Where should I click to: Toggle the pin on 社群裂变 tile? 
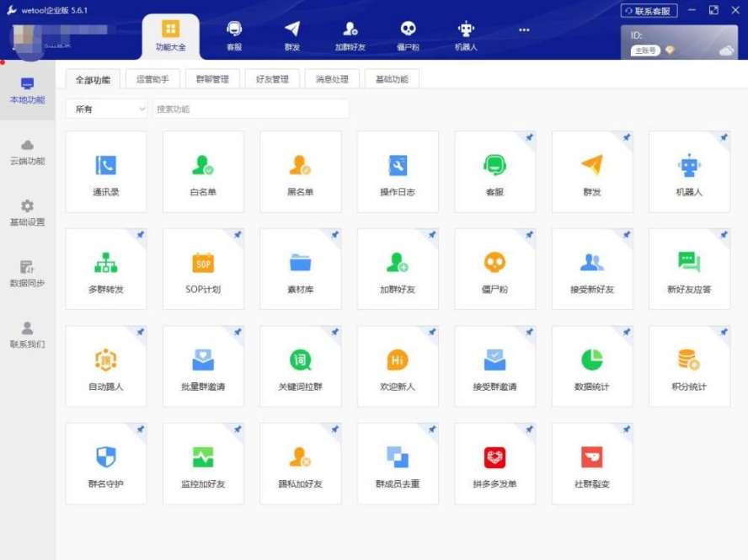pyautogui.click(x=626, y=429)
